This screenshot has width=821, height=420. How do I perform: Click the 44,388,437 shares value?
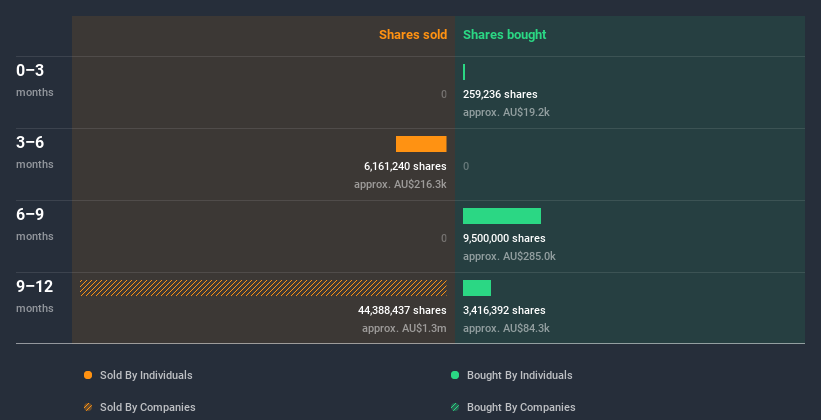402,310
